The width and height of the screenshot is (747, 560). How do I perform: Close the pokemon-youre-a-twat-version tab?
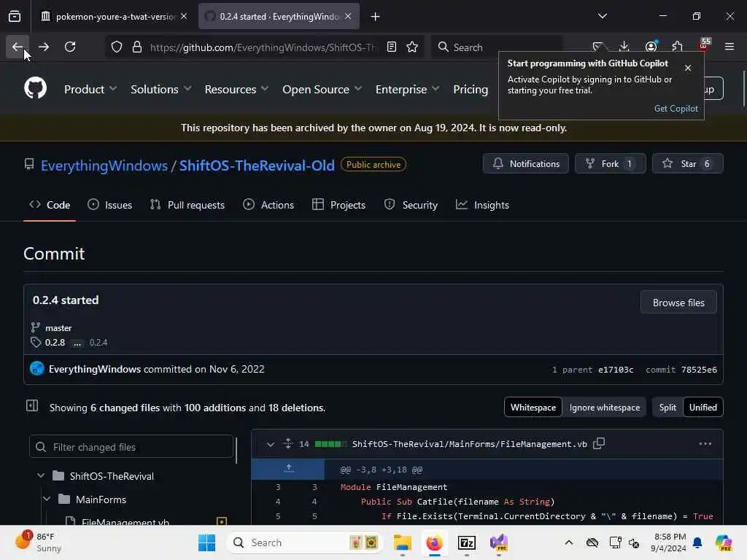pyautogui.click(x=184, y=16)
